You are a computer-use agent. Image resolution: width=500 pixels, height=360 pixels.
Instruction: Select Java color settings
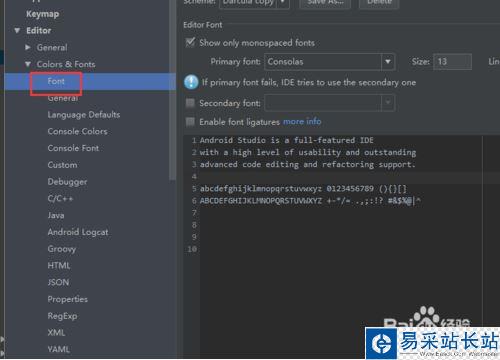(x=56, y=215)
